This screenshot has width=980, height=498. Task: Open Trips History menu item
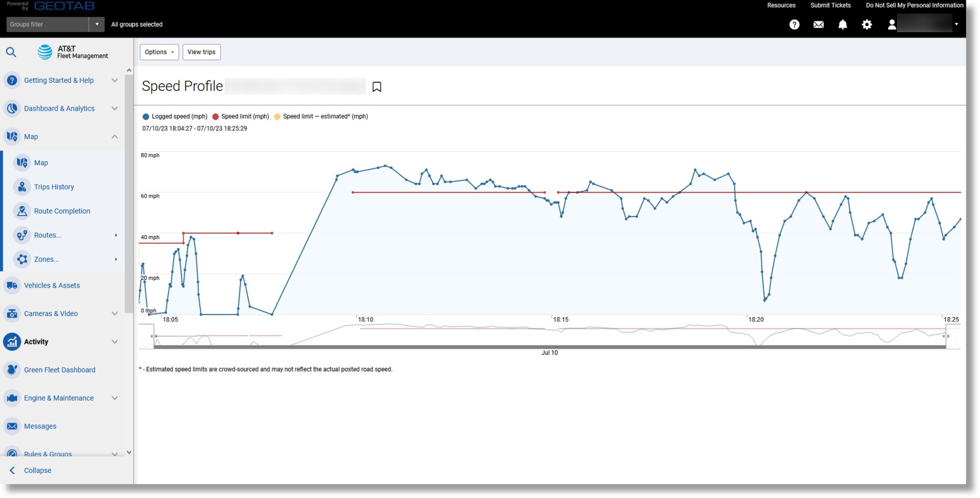[54, 187]
